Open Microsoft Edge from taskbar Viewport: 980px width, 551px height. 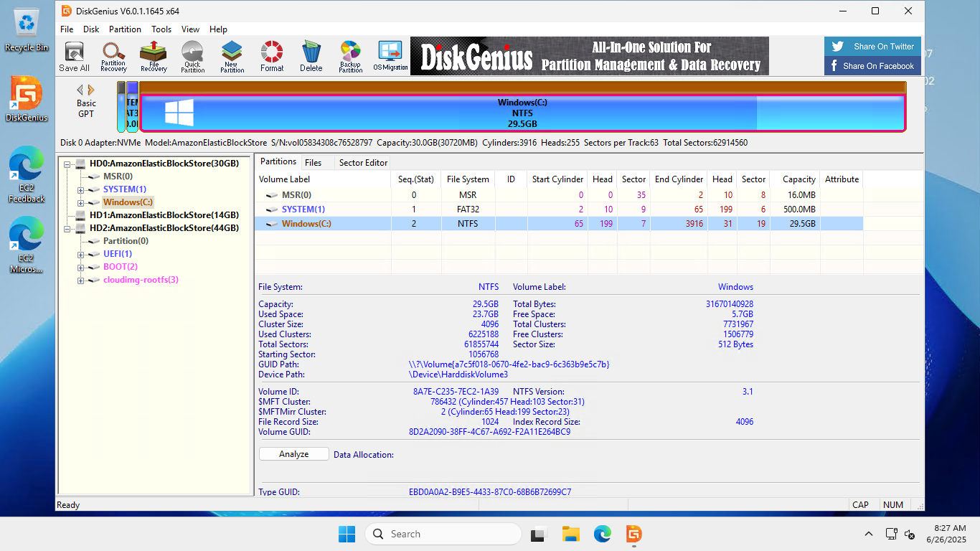point(602,534)
